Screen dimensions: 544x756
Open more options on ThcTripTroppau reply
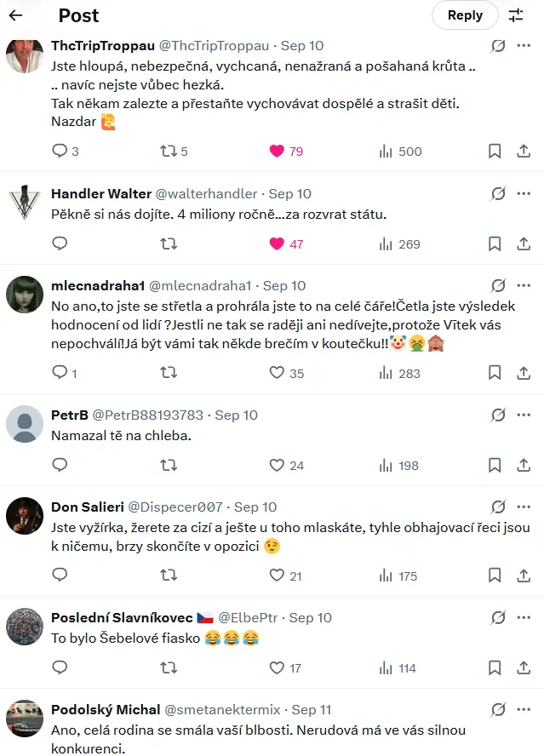(524, 45)
